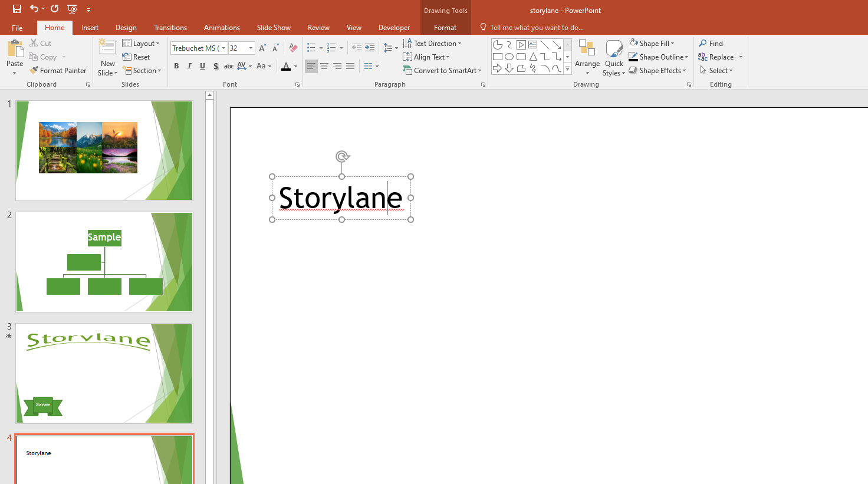Click Convert to SmartArt button
Viewport: 868px width, 484px height.
pyautogui.click(x=442, y=71)
